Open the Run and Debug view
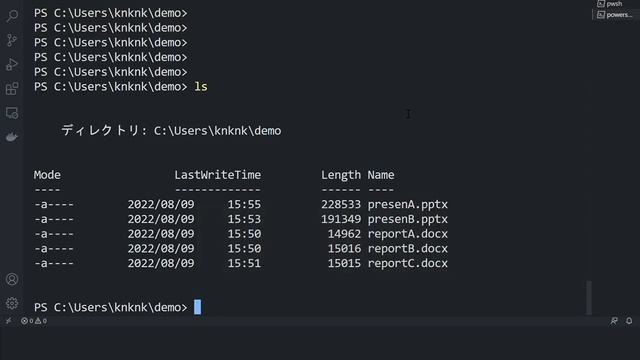640x360 pixels. pyautogui.click(x=12, y=64)
